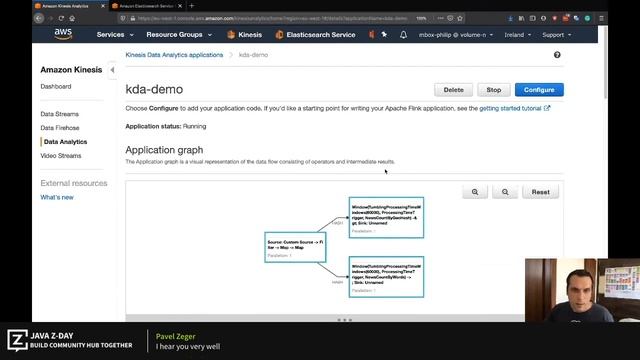Open the page actions ellipsis menu
This screenshot has width=640, height=360.
440,18
